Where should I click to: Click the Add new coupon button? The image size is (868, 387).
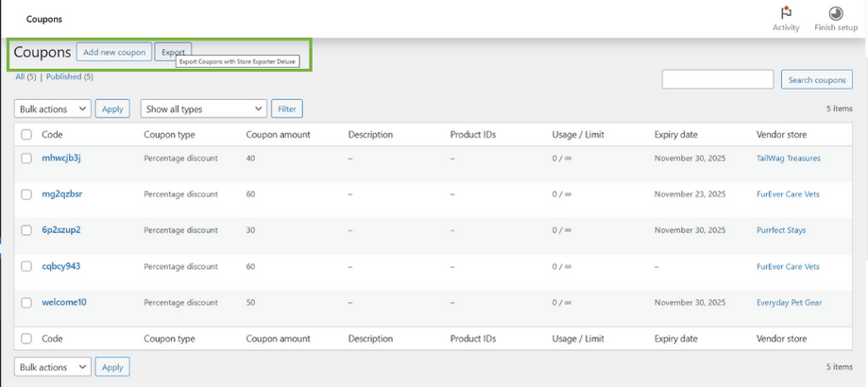click(x=113, y=52)
